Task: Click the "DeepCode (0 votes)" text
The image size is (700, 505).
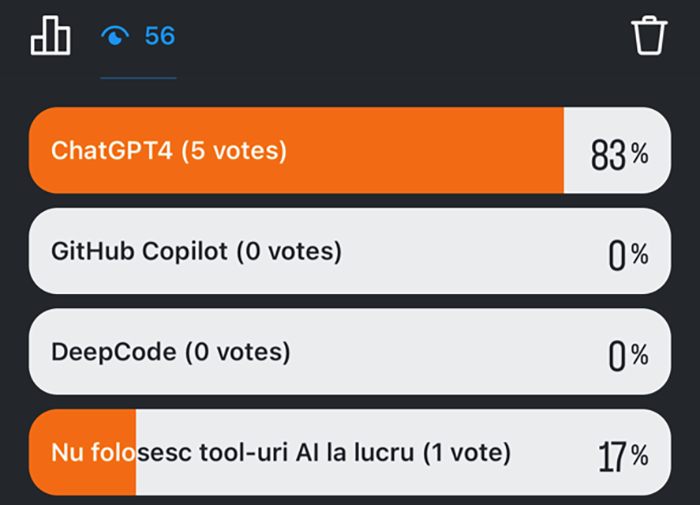Action: tap(171, 352)
